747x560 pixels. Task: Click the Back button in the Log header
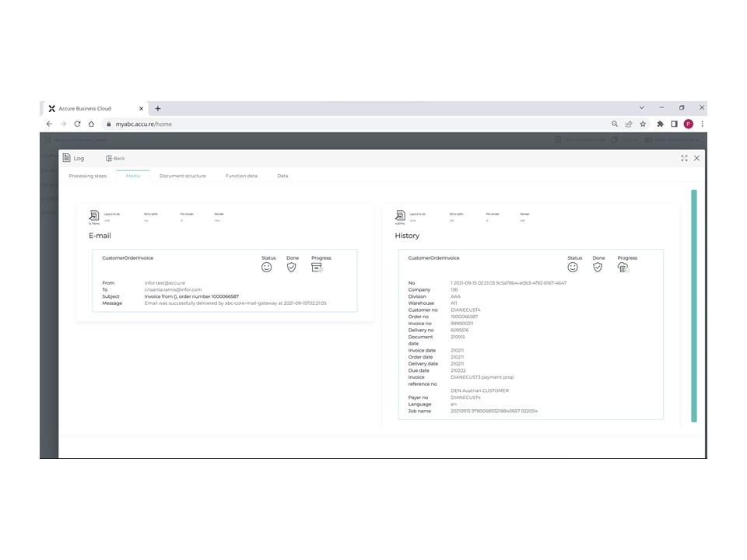pos(114,158)
